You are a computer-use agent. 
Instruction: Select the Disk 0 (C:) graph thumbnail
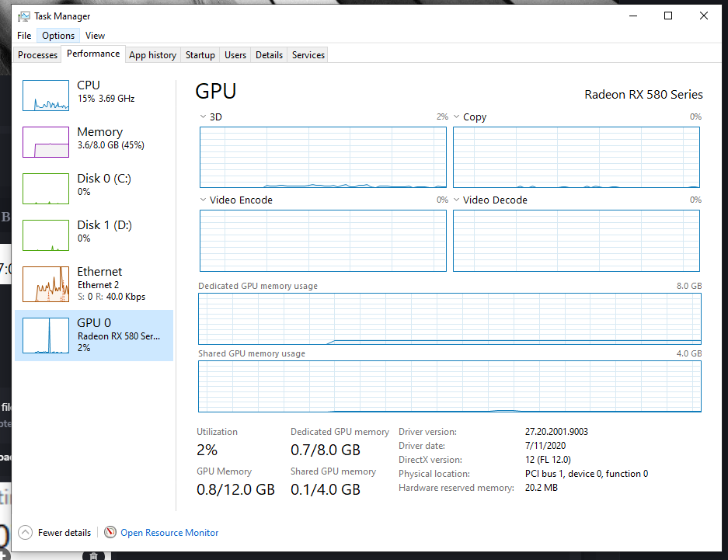coord(47,189)
